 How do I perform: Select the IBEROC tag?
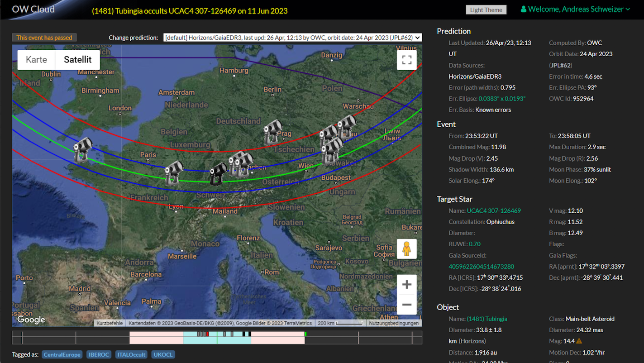(x=99, y=354)
